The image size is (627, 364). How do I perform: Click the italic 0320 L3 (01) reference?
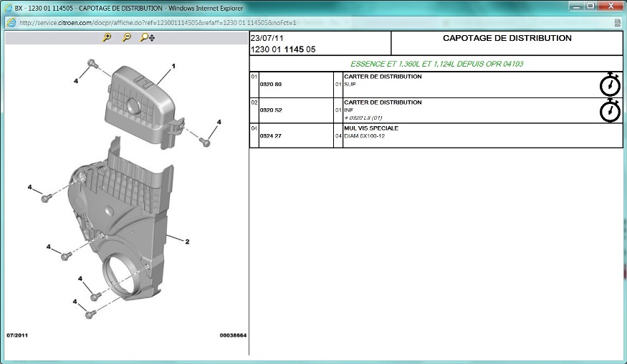pos(363,118)
